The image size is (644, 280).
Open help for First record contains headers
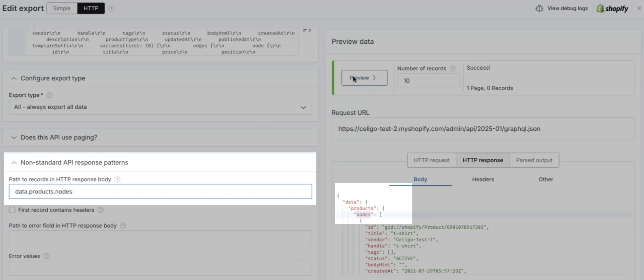pyautogui.click(x=101, y=210)
